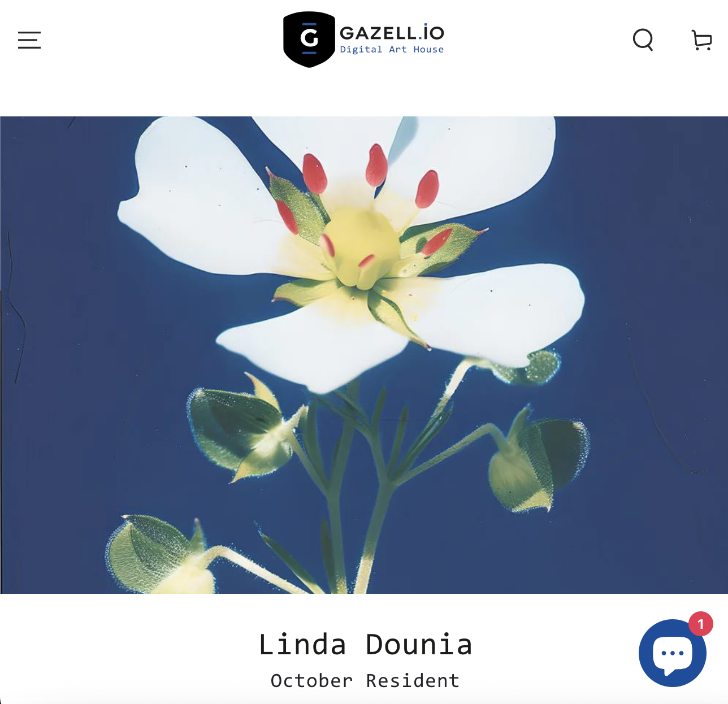
Task: Click the black G shield logo
Action: 309,40
